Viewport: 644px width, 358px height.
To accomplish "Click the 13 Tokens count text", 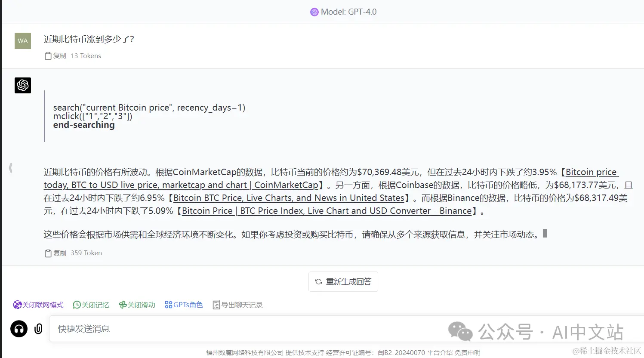I will coord(86,56).
